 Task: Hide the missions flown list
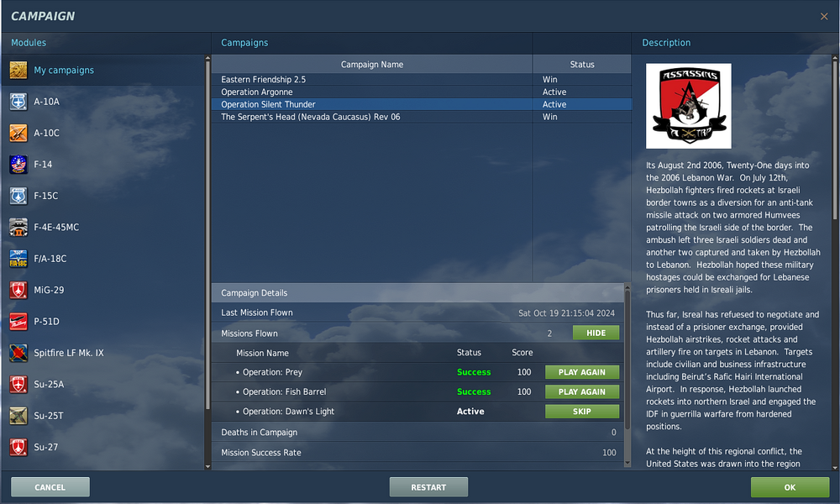tap(596, 333)
